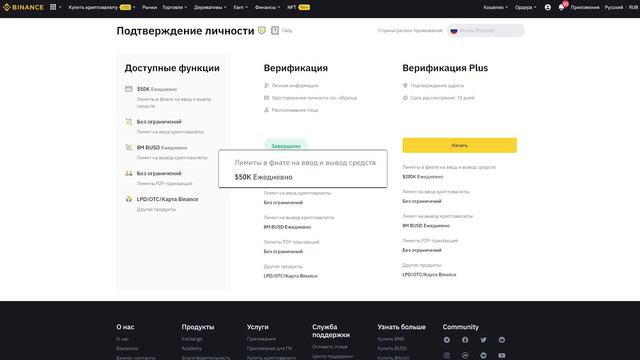Open the Оставить отзыв footer link
640x360 pixels.
[330, 347]
